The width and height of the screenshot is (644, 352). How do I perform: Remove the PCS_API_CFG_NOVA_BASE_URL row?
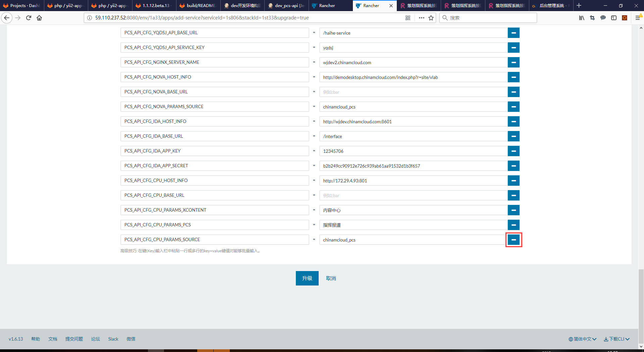(514, 92)
